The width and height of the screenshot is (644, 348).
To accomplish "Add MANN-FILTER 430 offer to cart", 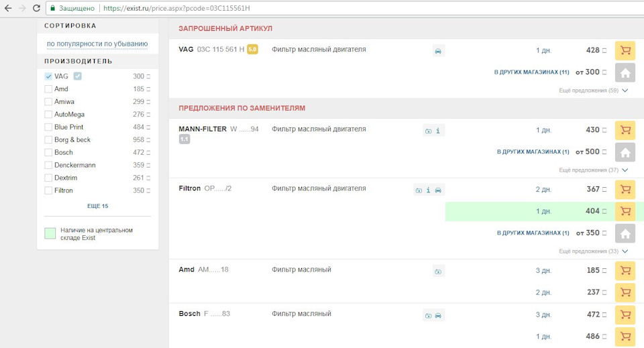I will tap(625, 130).
